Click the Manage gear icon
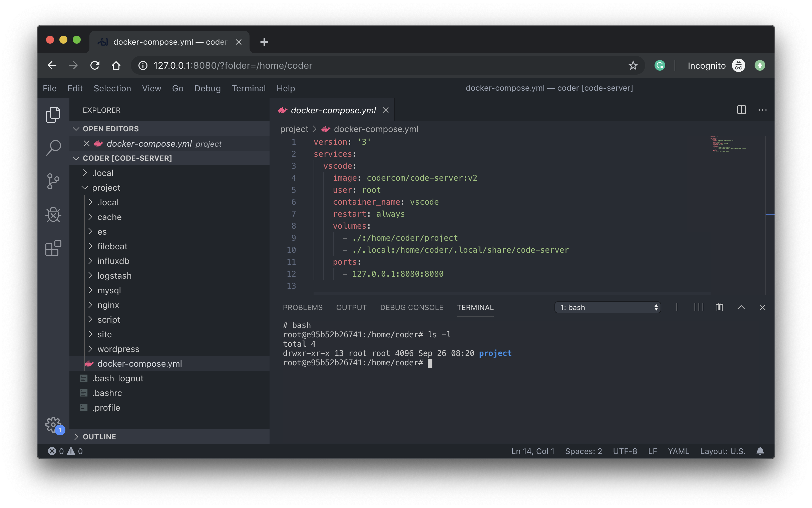 [x=53, y=425]
